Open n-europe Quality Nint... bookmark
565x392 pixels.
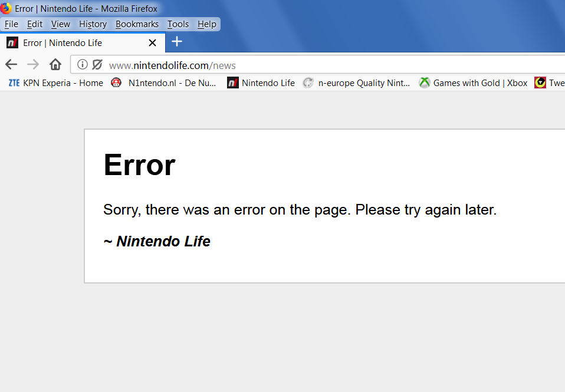(x=356, y=83)
